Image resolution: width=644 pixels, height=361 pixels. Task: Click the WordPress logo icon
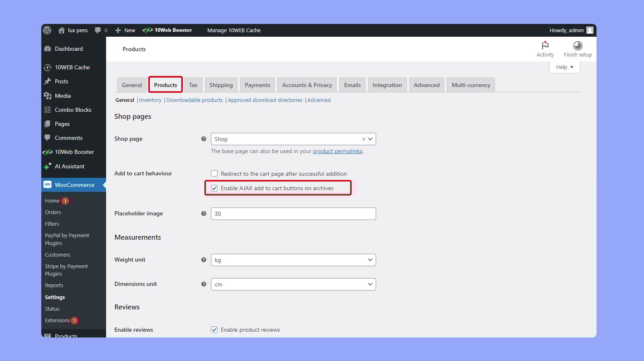coord(47,30)
